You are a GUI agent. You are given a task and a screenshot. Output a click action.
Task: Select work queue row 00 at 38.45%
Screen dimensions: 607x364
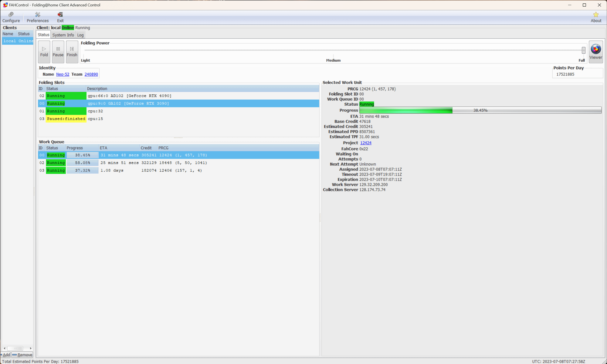click(179, 155)
